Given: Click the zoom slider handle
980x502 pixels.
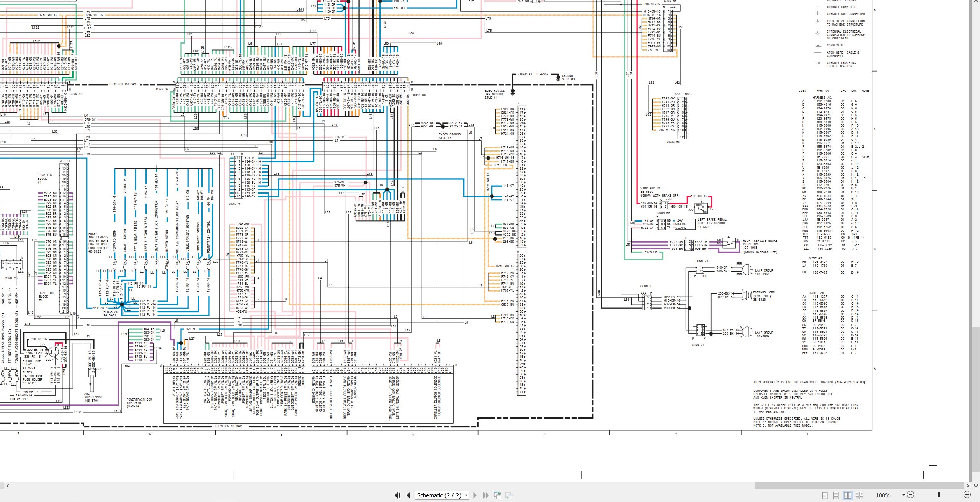Looking at the screenshot, I should pyautogui.click(x=939, y=495).
